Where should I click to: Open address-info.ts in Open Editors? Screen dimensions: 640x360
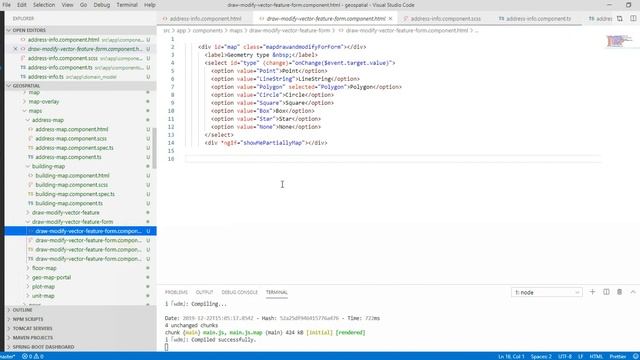click(80, 77)
